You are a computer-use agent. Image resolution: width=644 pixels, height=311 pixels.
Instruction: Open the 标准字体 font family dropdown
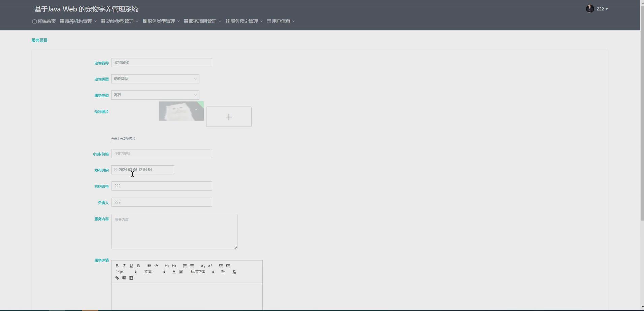(x=202, y=272)
